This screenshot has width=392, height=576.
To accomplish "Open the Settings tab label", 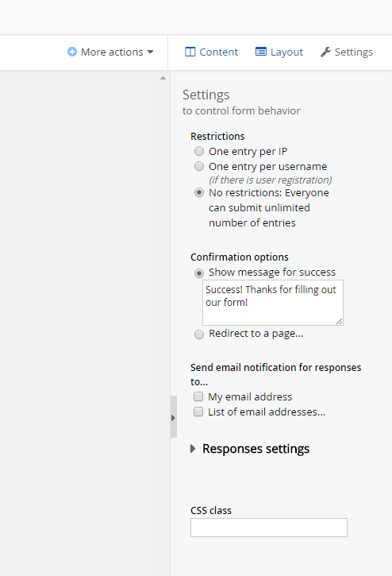I will tap(353, 52).
